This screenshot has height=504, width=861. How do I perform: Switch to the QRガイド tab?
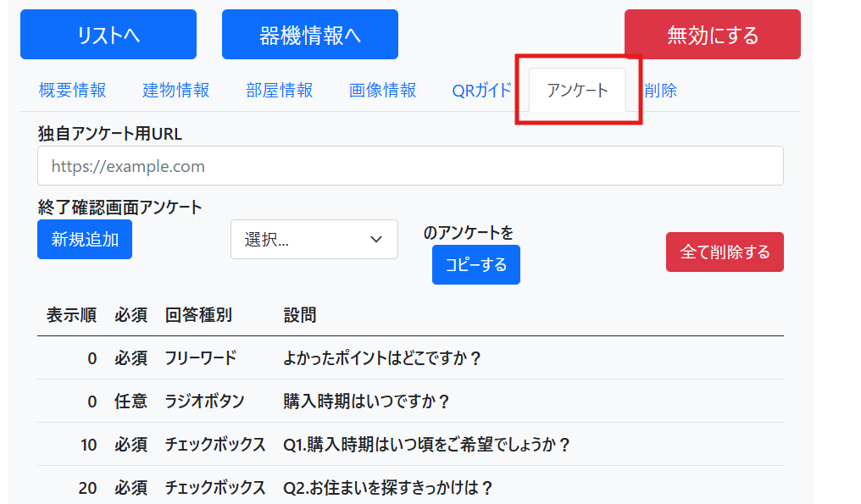pos(480,91)
